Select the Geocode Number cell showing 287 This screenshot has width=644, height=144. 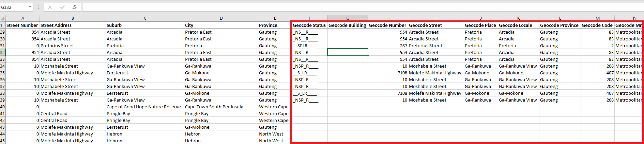[x=388, y=46]
